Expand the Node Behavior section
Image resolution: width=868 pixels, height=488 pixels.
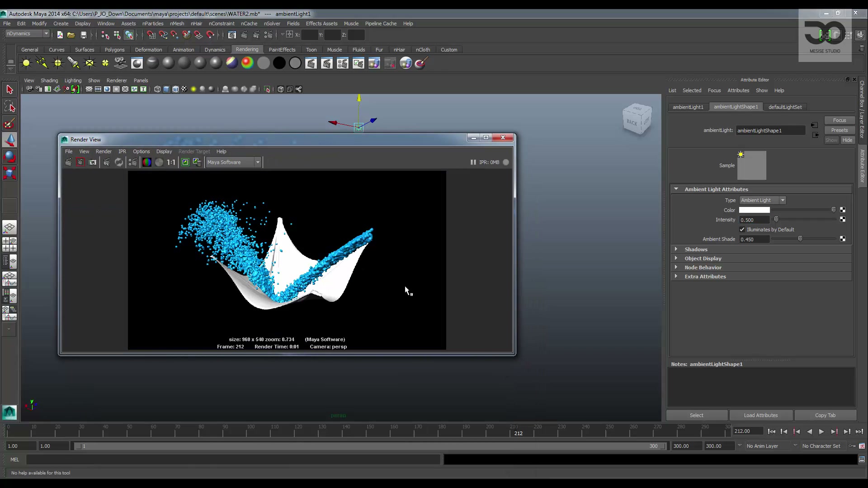coord(675,267)
